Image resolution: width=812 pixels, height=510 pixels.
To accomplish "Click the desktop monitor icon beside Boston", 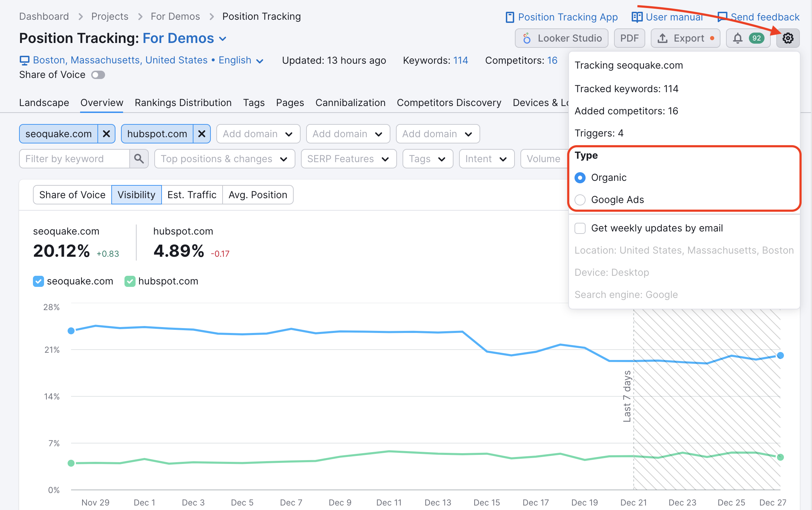I will click(24, 60).
